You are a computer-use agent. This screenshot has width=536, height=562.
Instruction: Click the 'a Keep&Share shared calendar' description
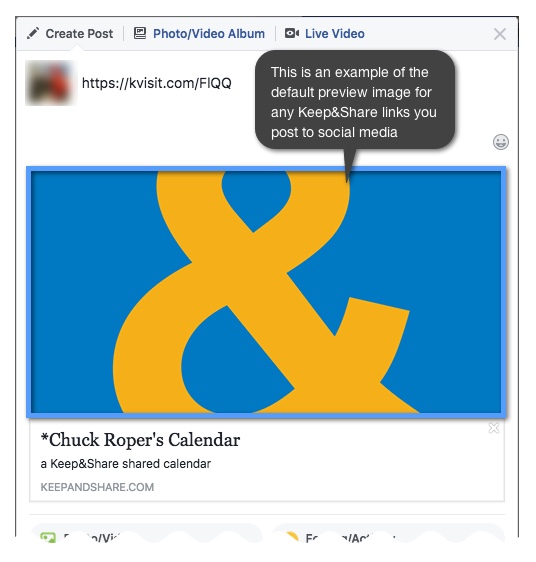pyautogui.click(x=125, y=464)
